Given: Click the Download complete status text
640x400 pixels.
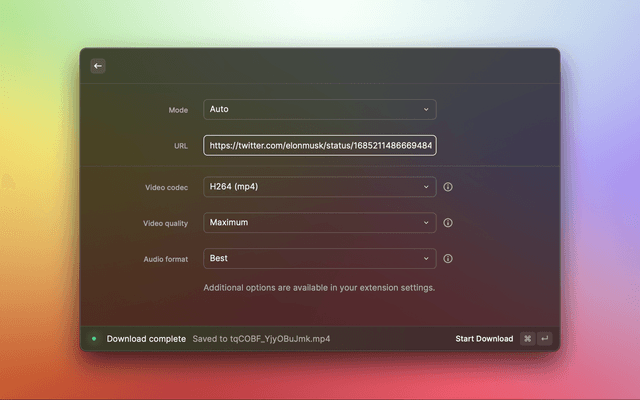Looking at the screenshot, I should tap(146, 339).
